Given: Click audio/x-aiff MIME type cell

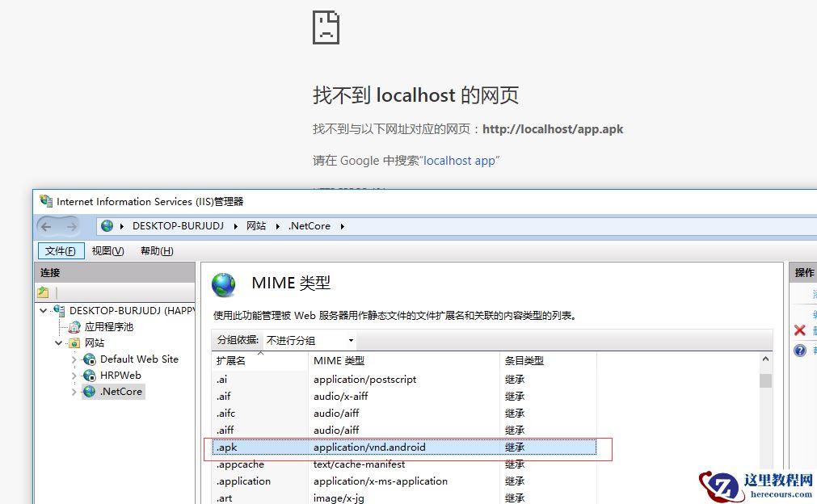Looking at the screenshot, I should pos(341,397).
